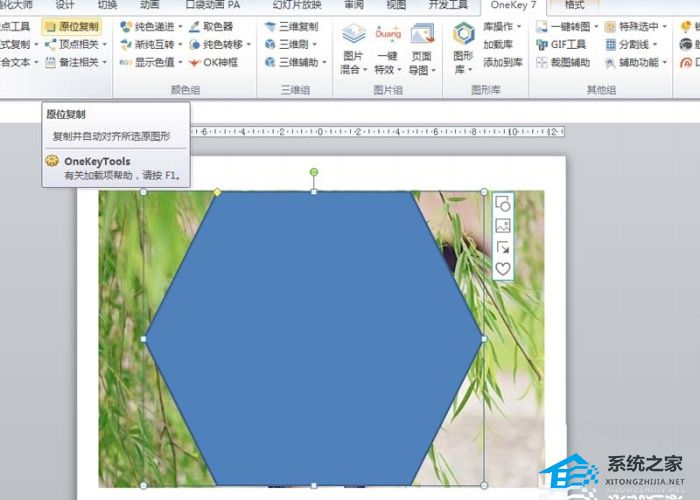Click the 三维复制 3D copy icon
Image resolution: width=700 pixels, height=500 pixels.
(270, 27)
